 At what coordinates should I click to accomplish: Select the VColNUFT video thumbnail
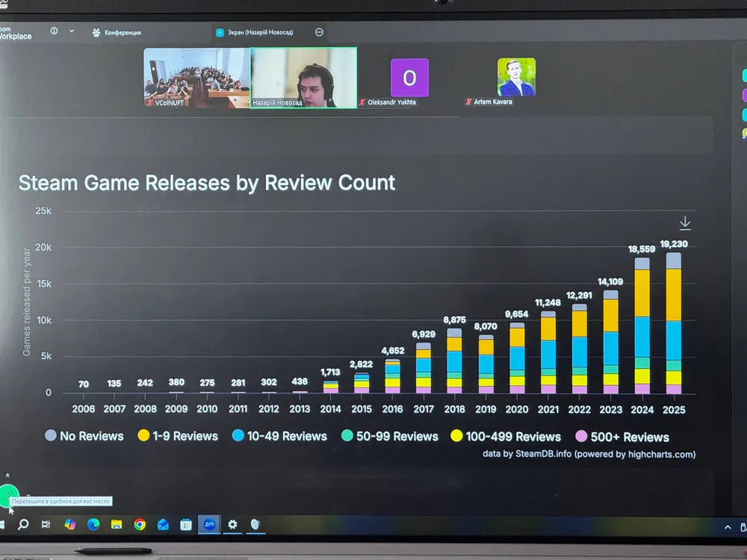(196, 77)
